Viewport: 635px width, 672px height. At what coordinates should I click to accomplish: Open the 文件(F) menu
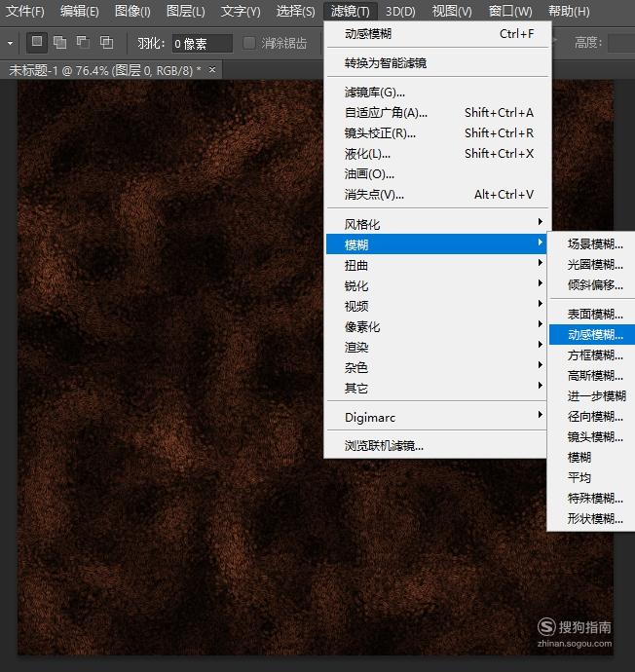coord(25,11)
